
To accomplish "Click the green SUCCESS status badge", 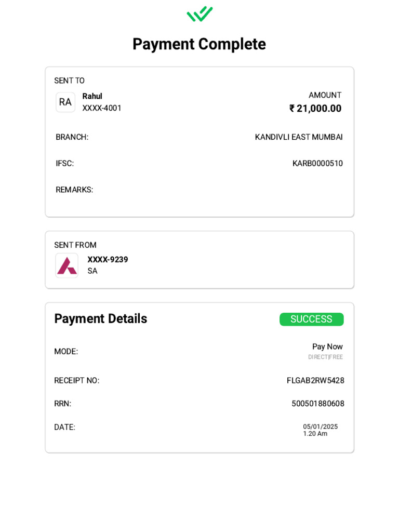I will [x=312, y=320].
